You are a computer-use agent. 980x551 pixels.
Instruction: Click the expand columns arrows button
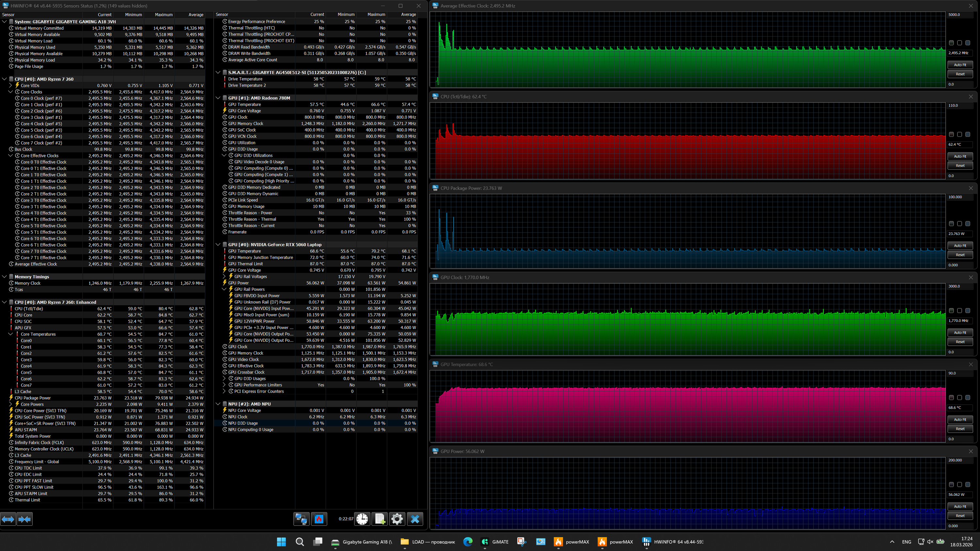(x=8, y=519)
